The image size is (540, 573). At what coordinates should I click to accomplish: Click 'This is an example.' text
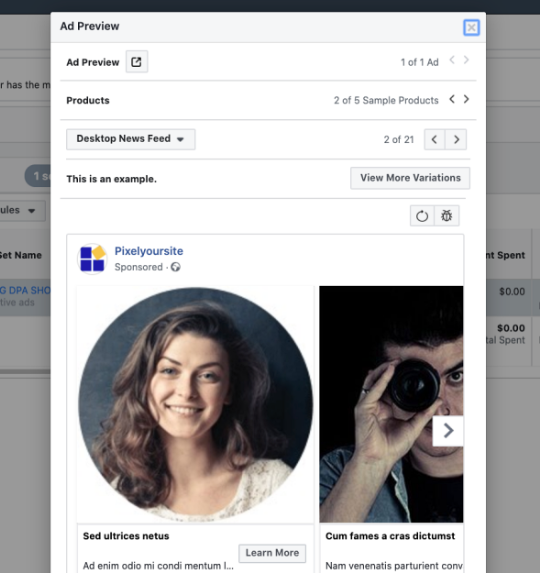[111, 179]
